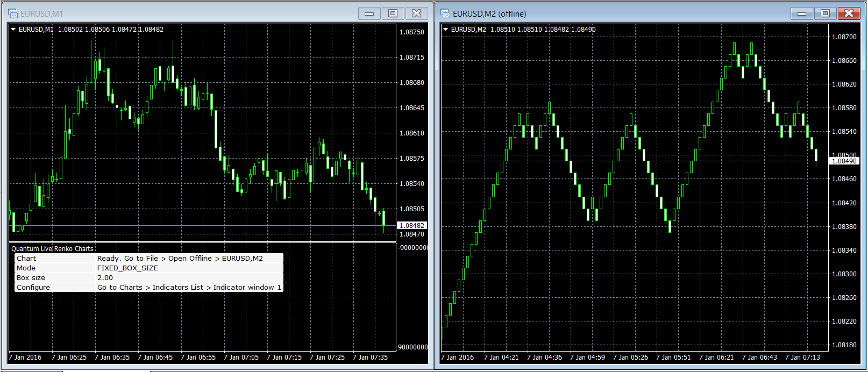The image size is (868, 372).
Task: Minimize the EURUSD,M2 offline chart window
Action: coord(801,13)
